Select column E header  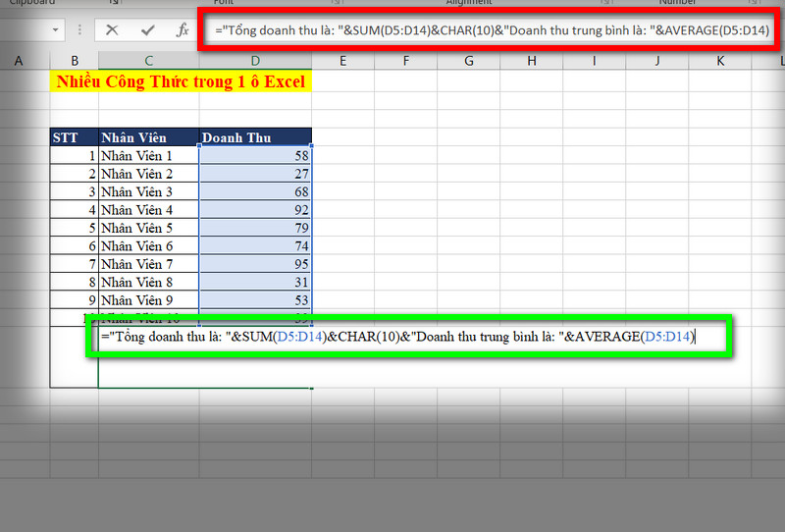[342, 61]
